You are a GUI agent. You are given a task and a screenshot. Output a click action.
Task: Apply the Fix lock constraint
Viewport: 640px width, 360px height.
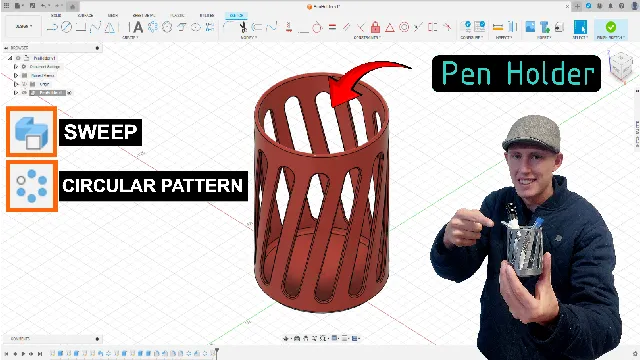(x=376, y=27)
